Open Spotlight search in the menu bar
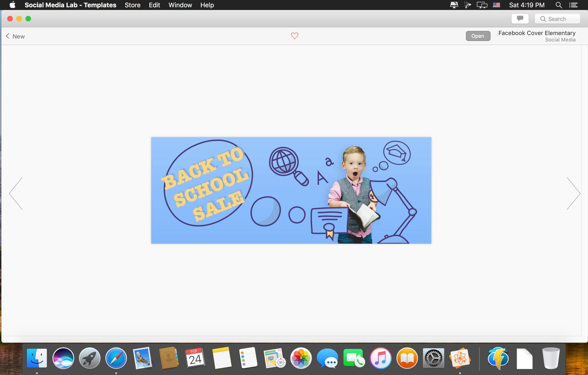The height and width of the screenshot is (375, 588). coord(559,5)
